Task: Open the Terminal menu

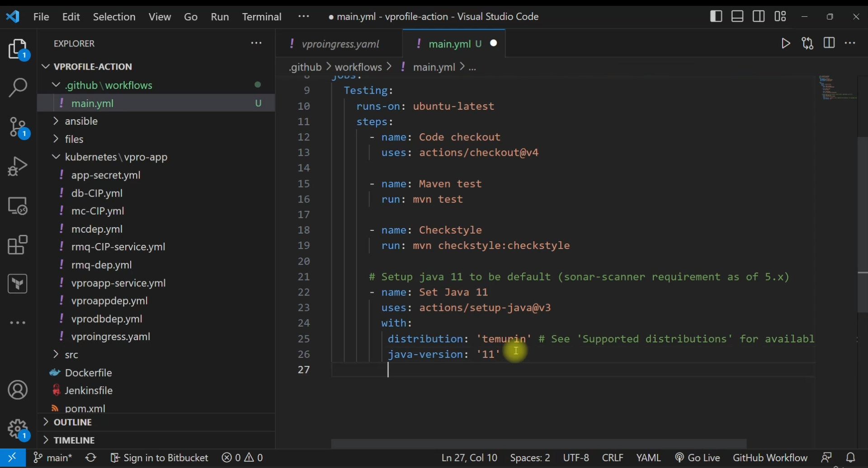Action: tap(262, 17)
